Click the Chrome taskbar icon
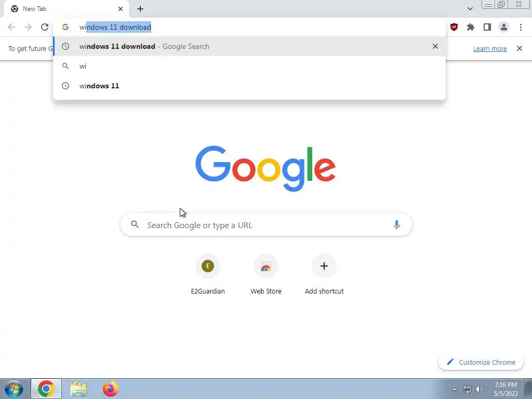 pyautogui.click(x=46, y=389)
